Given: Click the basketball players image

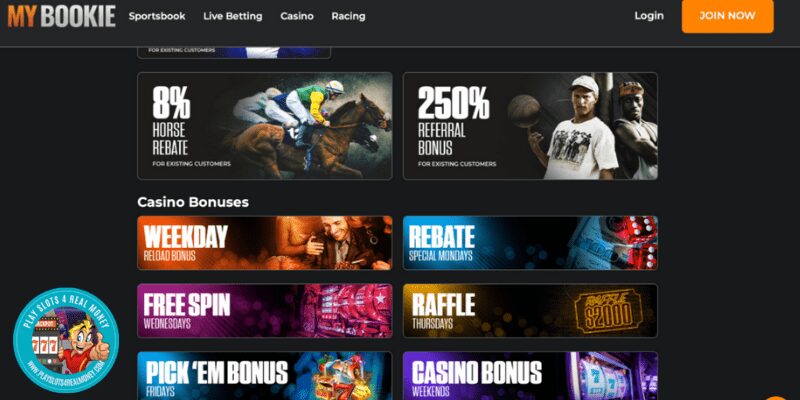Looking at the screenshot, I should 582,126.
